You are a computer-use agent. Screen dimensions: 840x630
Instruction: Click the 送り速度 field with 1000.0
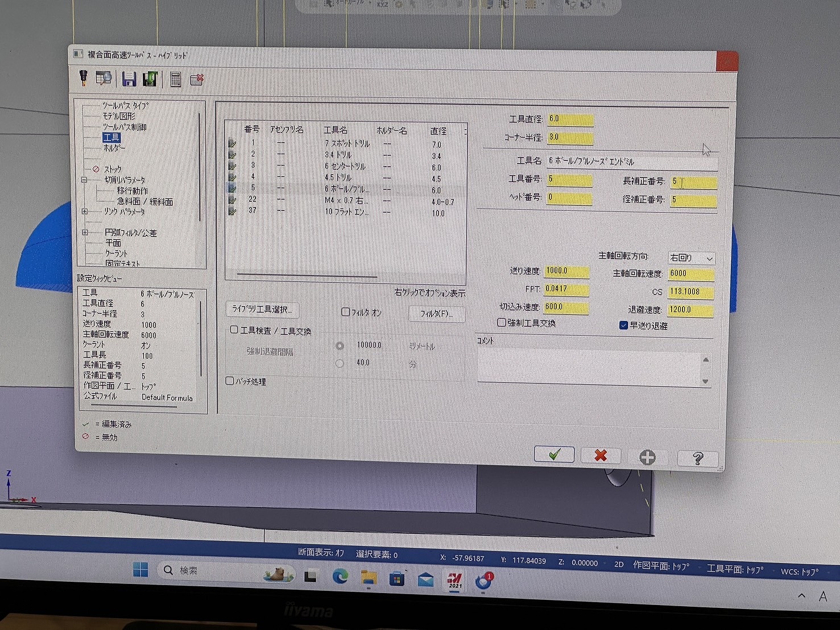click(x=566, y=271)
